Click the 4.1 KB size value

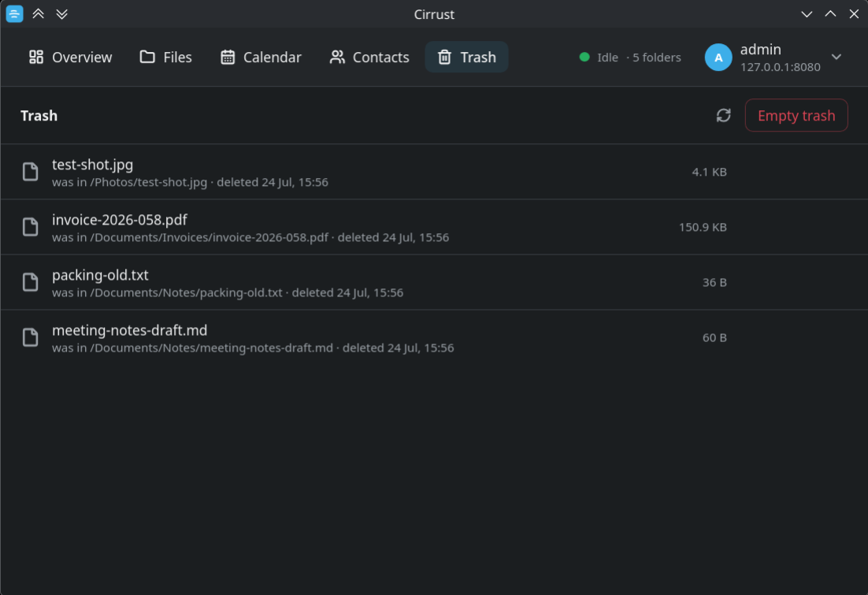pyautogui.click(x=709, y=172)
